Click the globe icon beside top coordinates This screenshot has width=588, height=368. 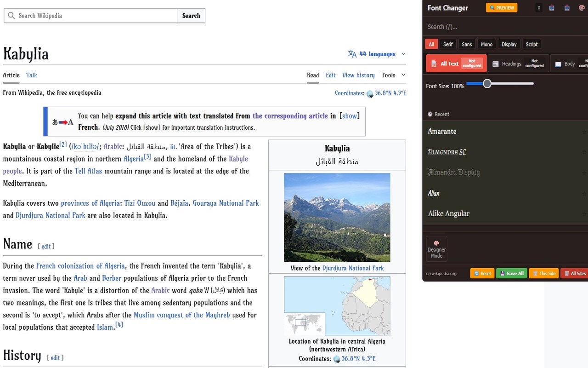(x=370, y=93)
